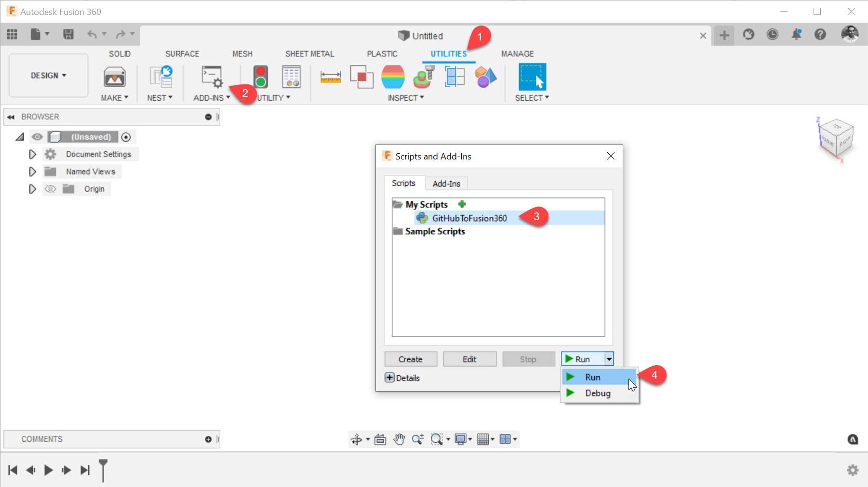868x487 pixels.
Task: Open the extensions icon in title bar
Action: [x=748, y=34]
